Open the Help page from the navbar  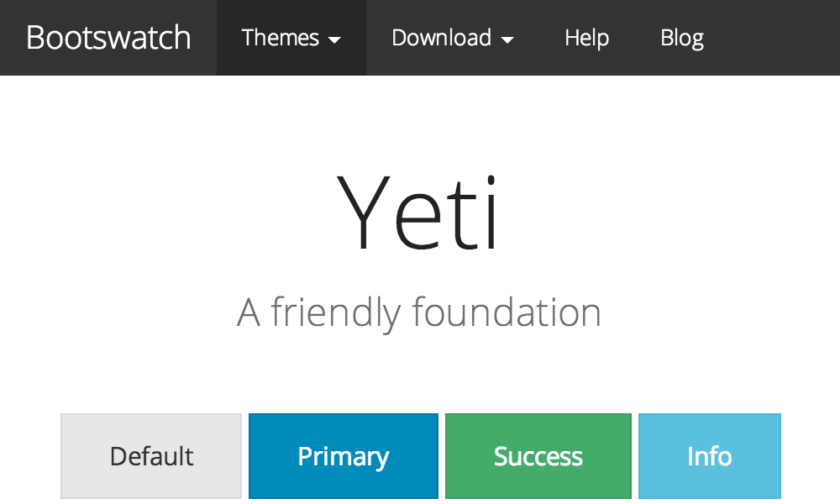coord(587,38)
